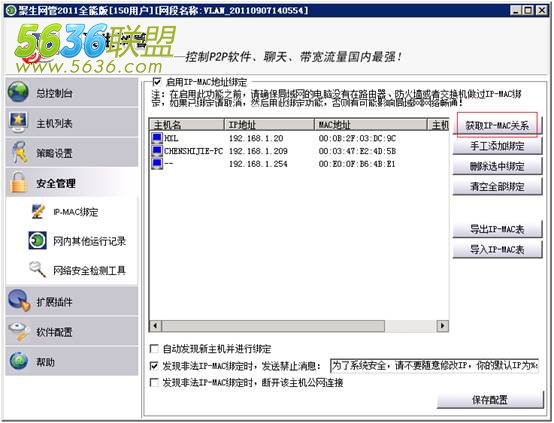Open the IP-MAC绑定 sidebar icon
This screenshot has width=554, height=423.
pyautogui.click(x=38, y=211)
